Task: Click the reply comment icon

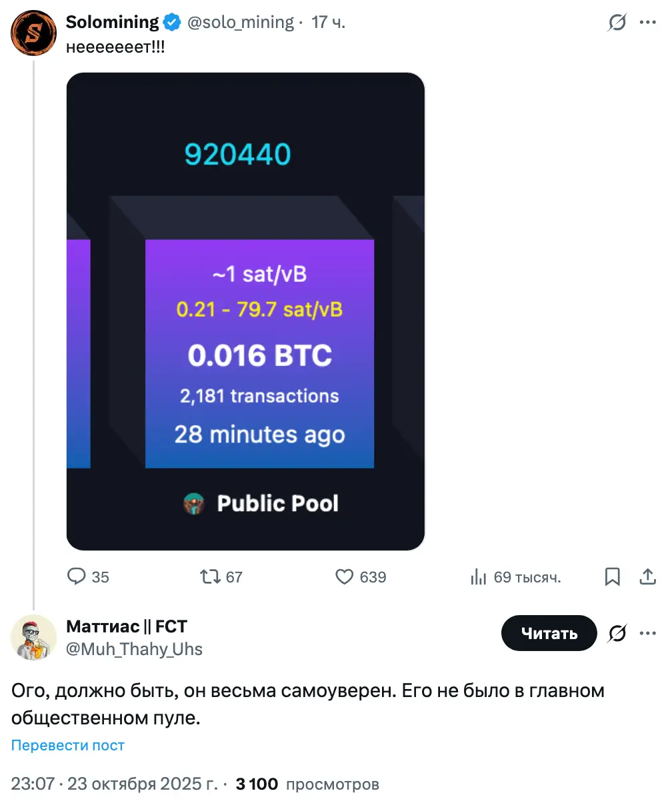Action: click(x=77, y=576)
